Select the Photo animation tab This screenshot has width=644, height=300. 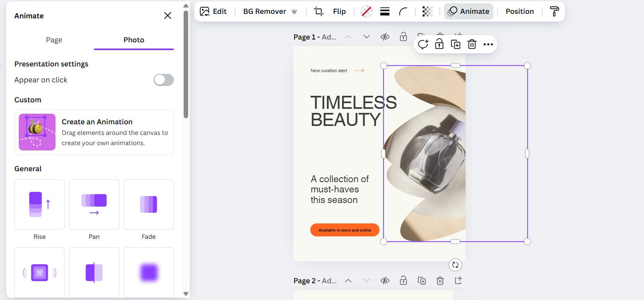(134, 40)
